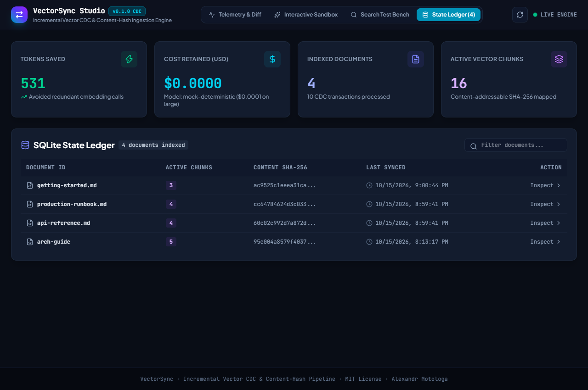Click hash 60c02c992d7a872d...
The height and width of the screenshot is (390, 588).
(x=284, y=223)
